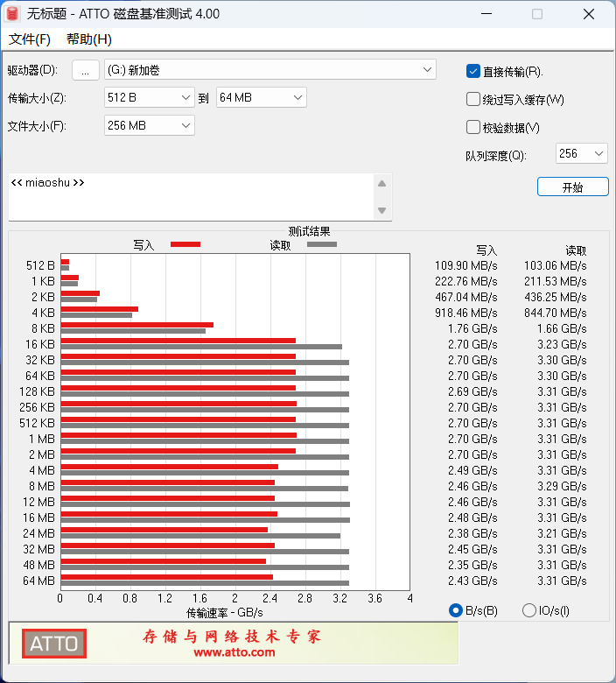Screen dimensions: 616x683
Task: Uncheck the 直接传输 checkbox
Action: (x=472, y=71)
